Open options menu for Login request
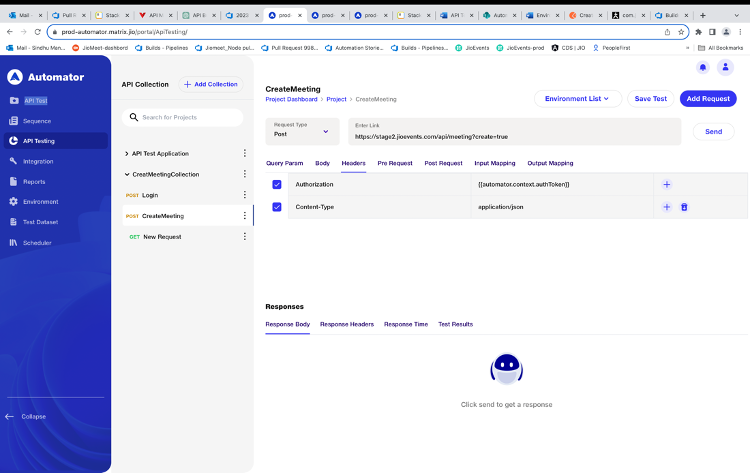The width and height of the screenshot is (750, 474). [x=244, y=195]
